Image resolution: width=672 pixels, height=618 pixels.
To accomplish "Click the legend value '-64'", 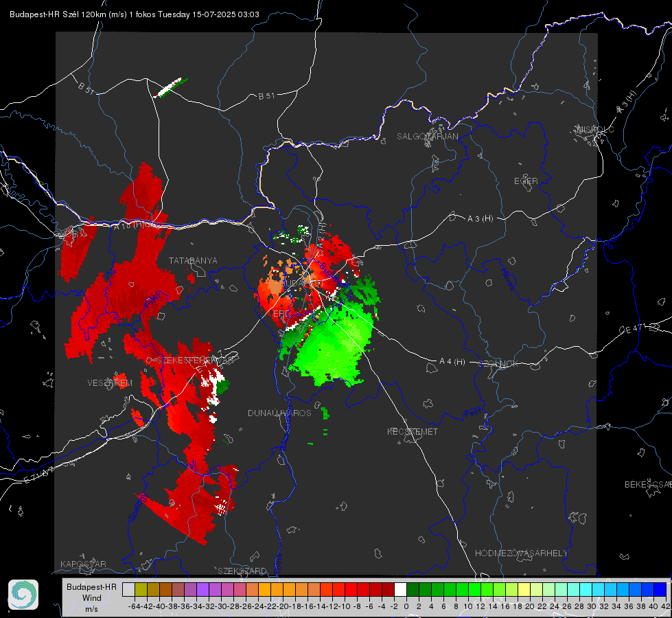I will [x=134, y=606].
